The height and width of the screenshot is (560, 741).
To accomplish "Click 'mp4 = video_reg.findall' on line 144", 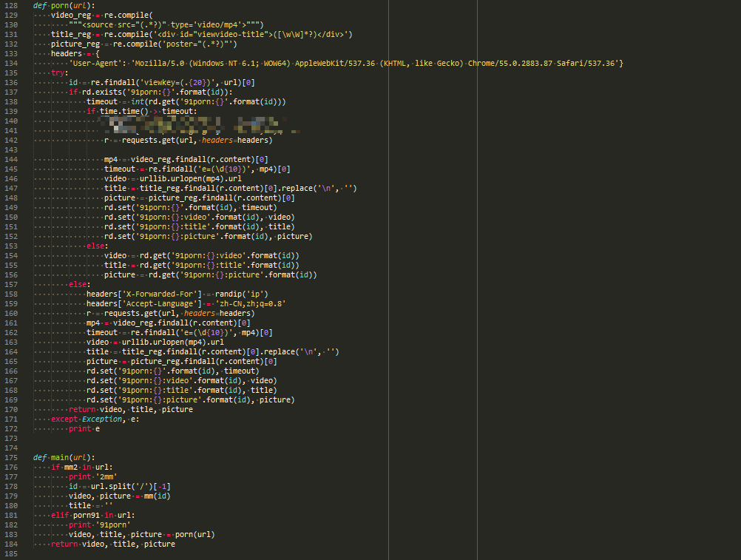I will [186, 160].
